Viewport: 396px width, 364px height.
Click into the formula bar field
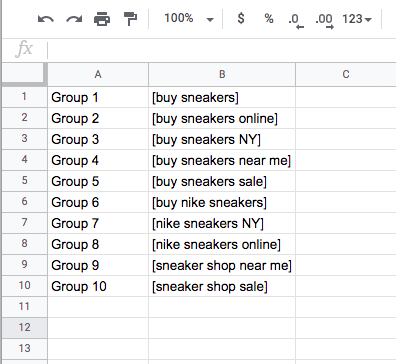pyautogui.click(x=222, y=50)
